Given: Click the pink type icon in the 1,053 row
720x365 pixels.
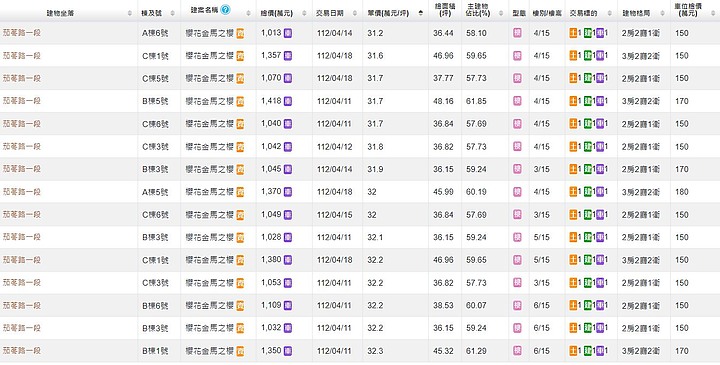Looking at the screenshot, I should point(517,283).
